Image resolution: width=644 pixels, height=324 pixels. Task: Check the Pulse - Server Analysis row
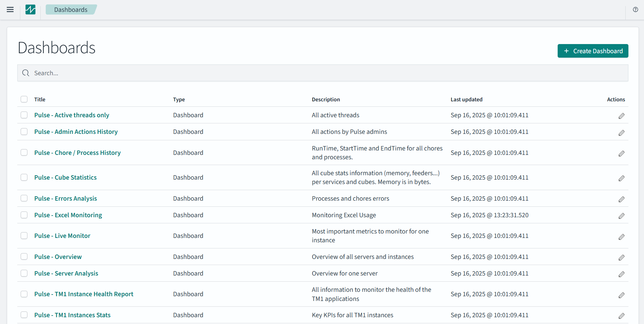pos(24,273)
